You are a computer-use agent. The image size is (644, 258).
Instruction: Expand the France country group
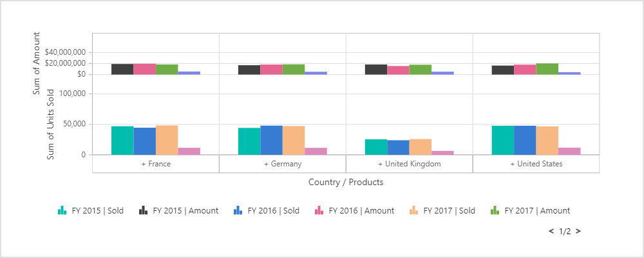[x=156, y=164]
